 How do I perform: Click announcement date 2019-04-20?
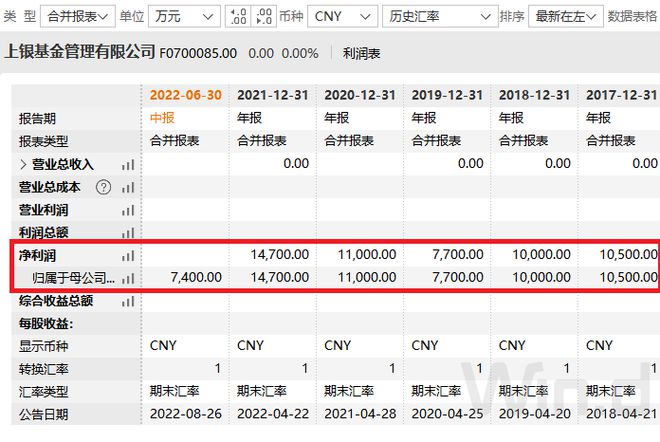(535, 414)
